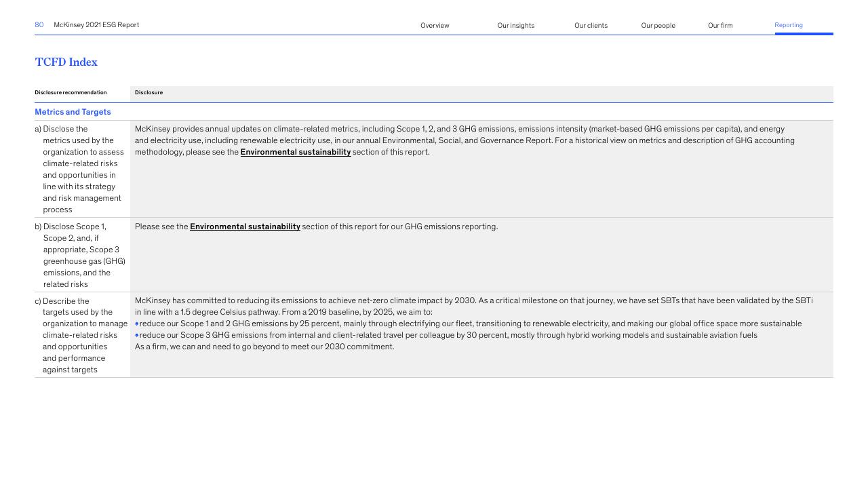Open Environmental sustainability link for GHG emissions reporting
The width and height of the screenshot is (868, 489).
click(x=245, y=227)
